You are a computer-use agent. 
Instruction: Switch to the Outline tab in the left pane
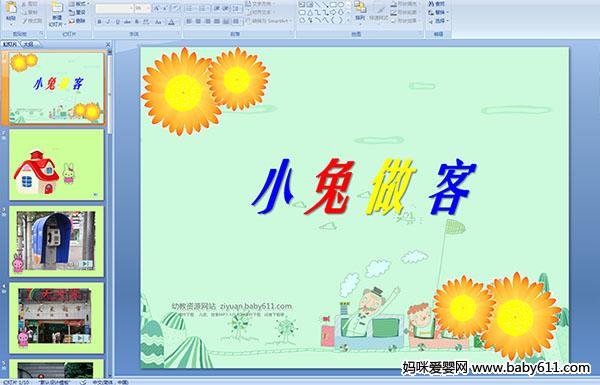[x=29, y=44]
